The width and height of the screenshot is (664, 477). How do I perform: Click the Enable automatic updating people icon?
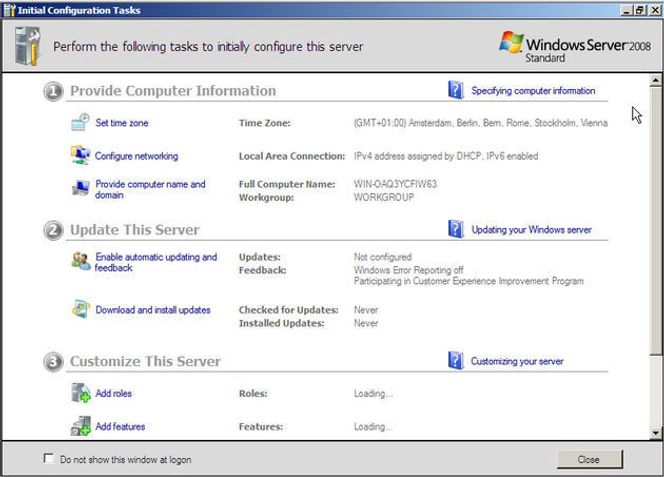80,261
